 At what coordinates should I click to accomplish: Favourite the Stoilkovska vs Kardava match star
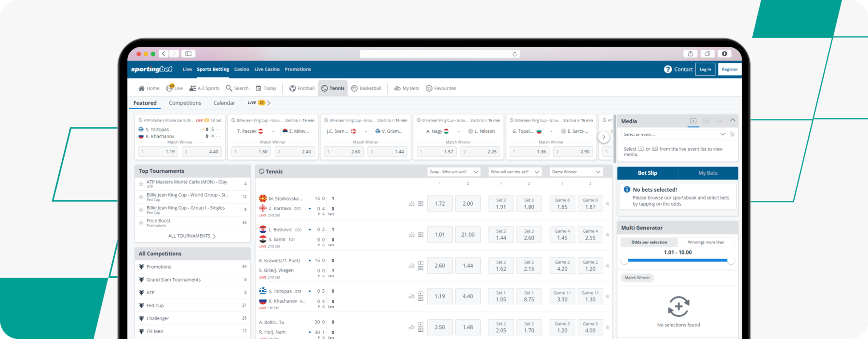click(608, 204)
